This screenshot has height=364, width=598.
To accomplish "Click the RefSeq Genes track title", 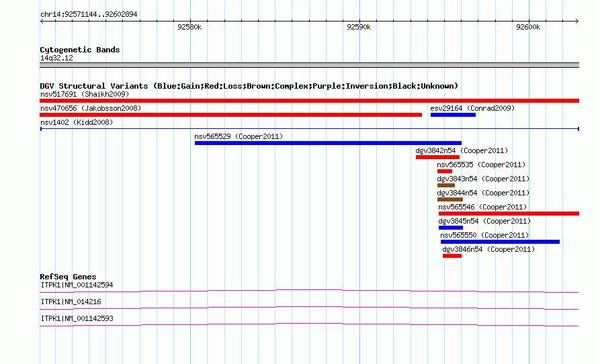I will [68, 277].
